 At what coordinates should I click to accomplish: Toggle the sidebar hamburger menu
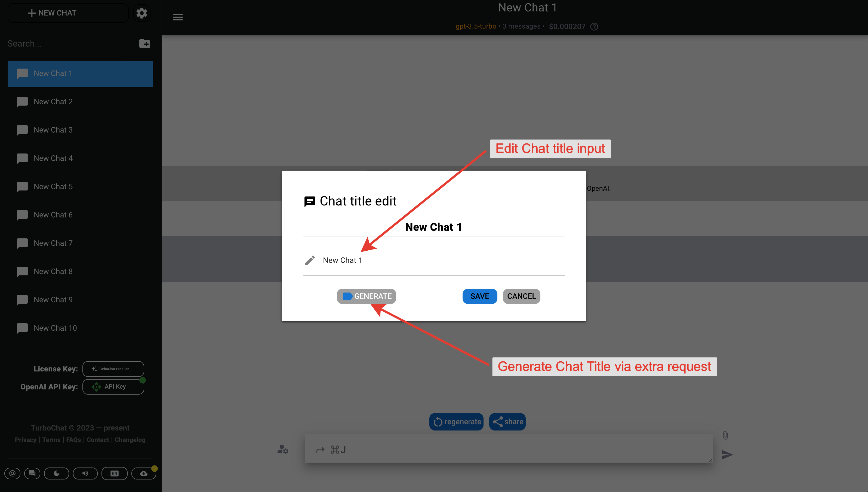[x=178, y=17]
